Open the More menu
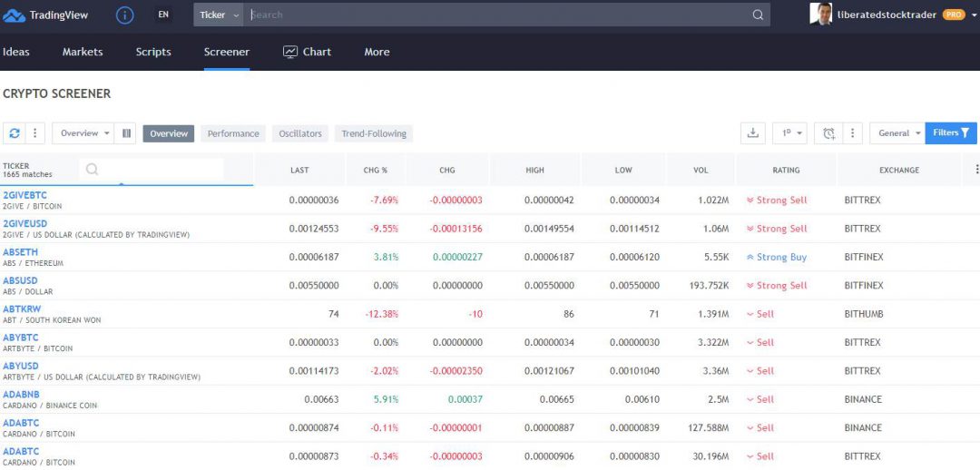 click(377, 52)
